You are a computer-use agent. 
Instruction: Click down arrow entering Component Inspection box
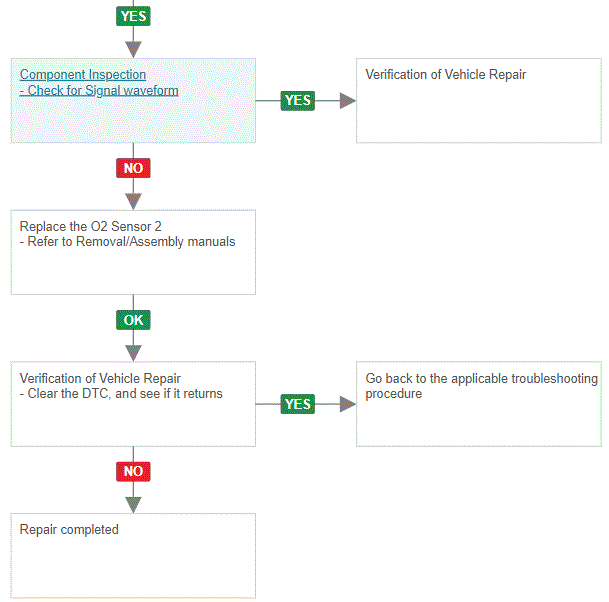coord(133,48)
